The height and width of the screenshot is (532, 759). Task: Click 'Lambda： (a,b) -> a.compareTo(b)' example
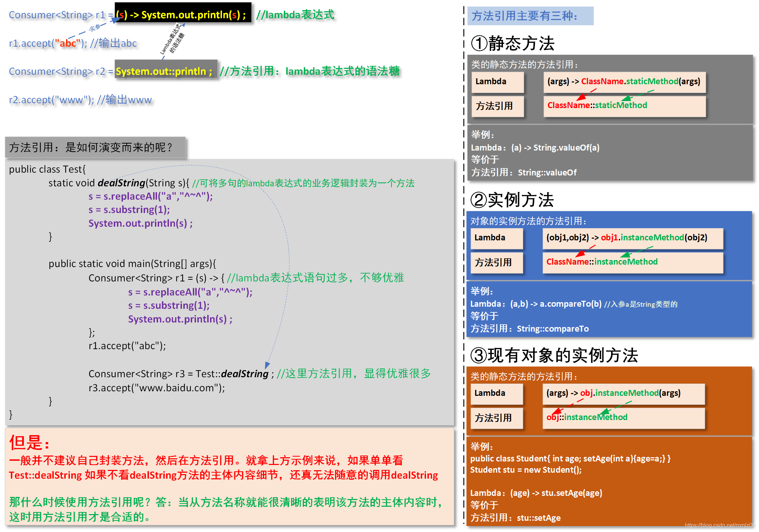tap(536, 304)
